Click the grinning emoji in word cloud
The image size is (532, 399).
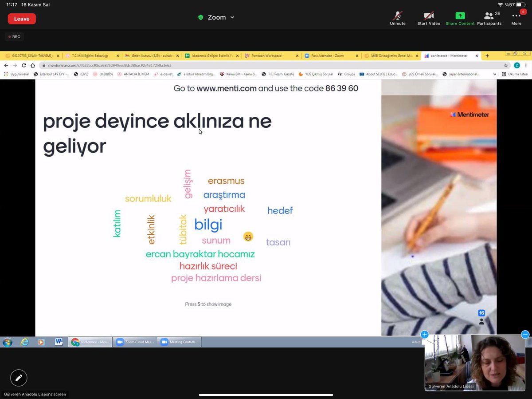click(248, 237)
